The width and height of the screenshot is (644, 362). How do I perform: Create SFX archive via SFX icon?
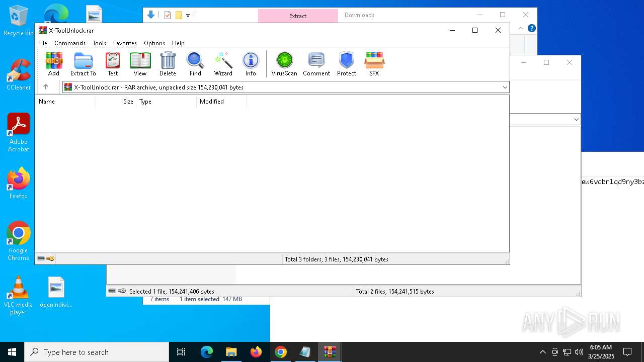click(374, 64)
